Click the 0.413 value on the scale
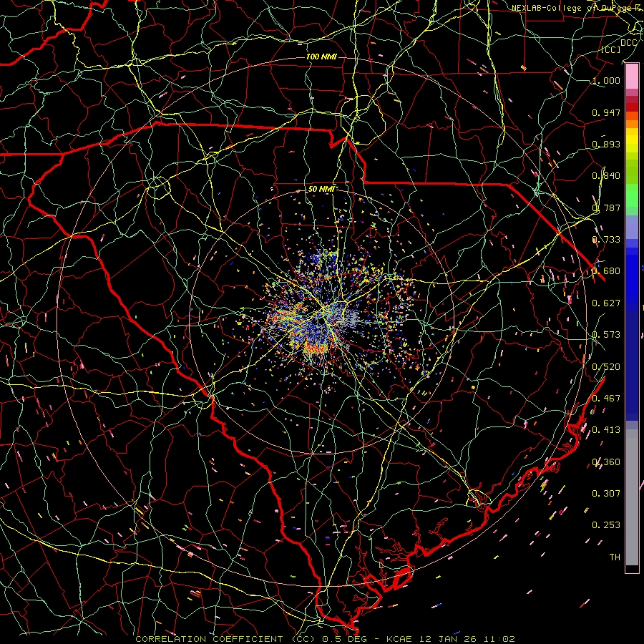The width and height of the screenshot is (644, 644). tap(606, 430)
